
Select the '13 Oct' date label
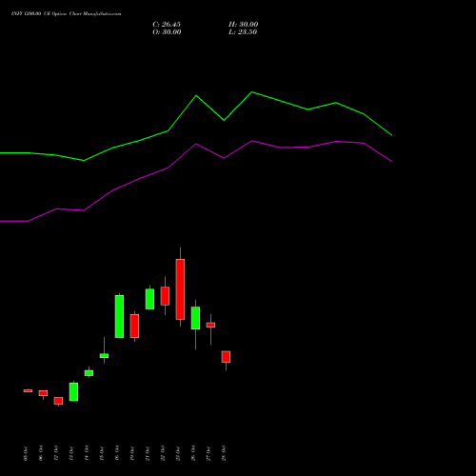click(x=71, y=453)
